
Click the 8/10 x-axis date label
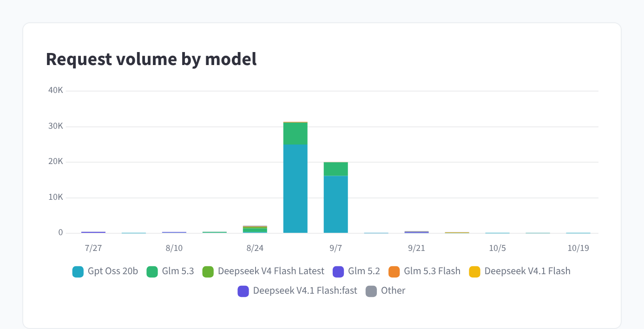point(174,248)
